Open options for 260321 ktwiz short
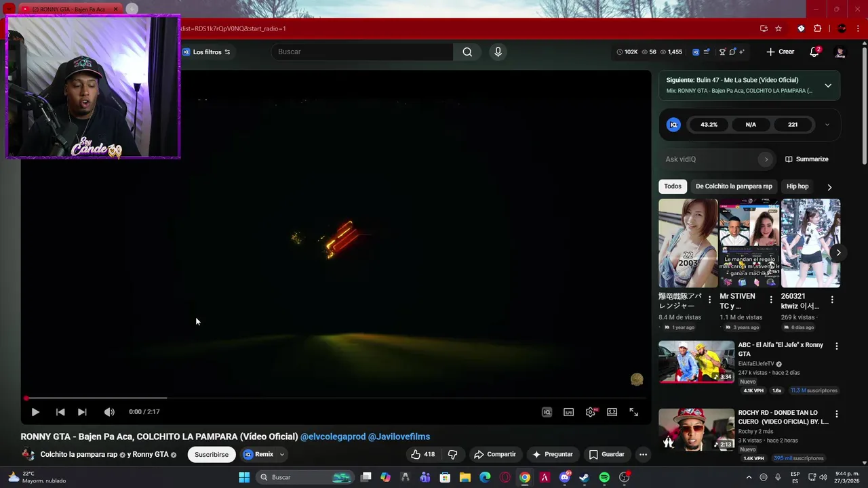The width and height of the screenshot is (868, 488). click(x=832, y=300)
